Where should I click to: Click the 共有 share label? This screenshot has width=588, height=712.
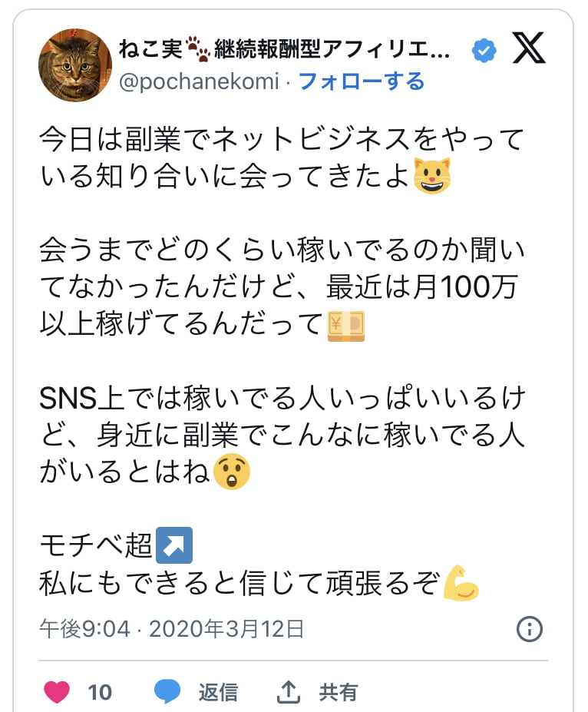339,692
